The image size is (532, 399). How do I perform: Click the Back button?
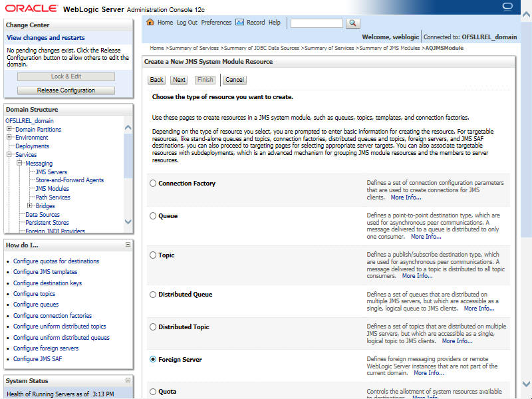(156, 80)
